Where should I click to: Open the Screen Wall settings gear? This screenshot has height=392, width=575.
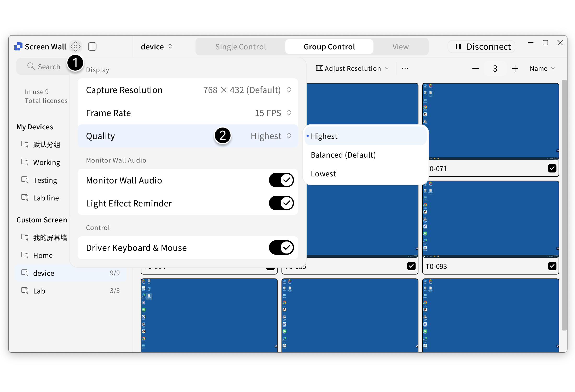coord(75,47)
